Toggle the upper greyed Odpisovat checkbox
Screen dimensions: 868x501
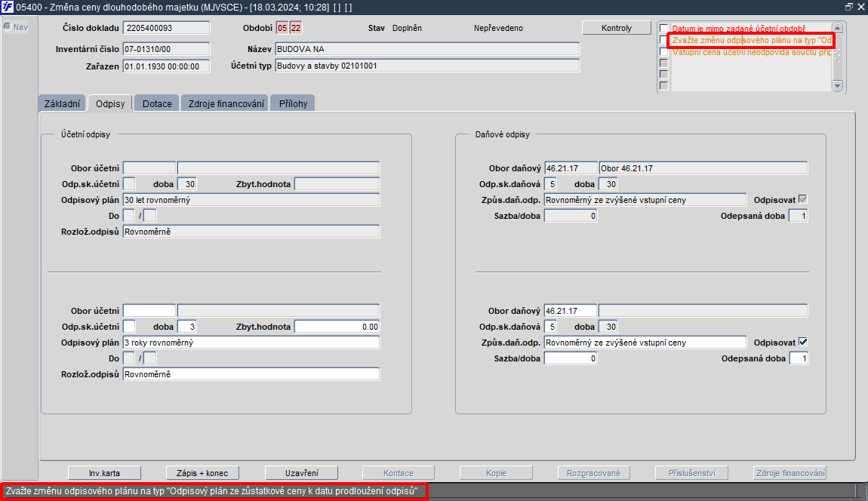tap(802, 199)
